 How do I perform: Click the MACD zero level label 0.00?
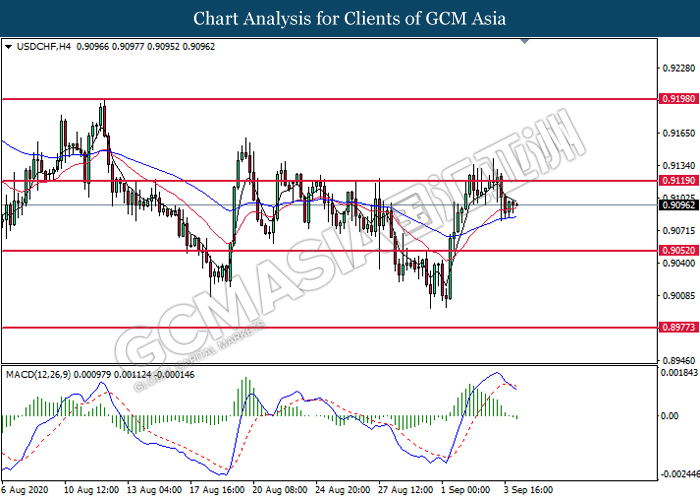coord(669,416)
